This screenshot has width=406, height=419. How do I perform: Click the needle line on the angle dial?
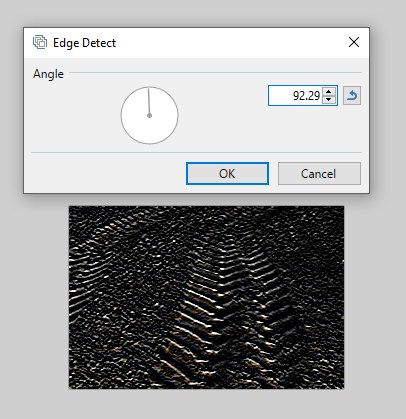click(149, 101)
